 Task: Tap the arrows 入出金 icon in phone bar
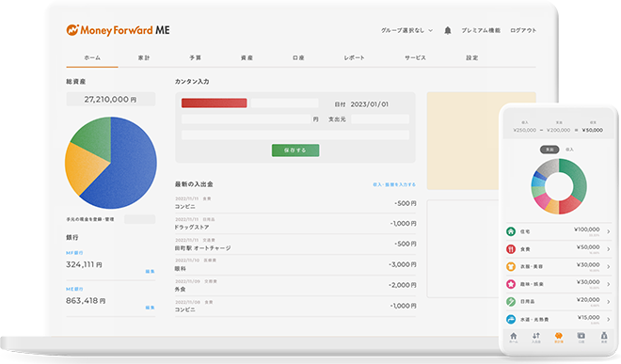pos(536,337)
